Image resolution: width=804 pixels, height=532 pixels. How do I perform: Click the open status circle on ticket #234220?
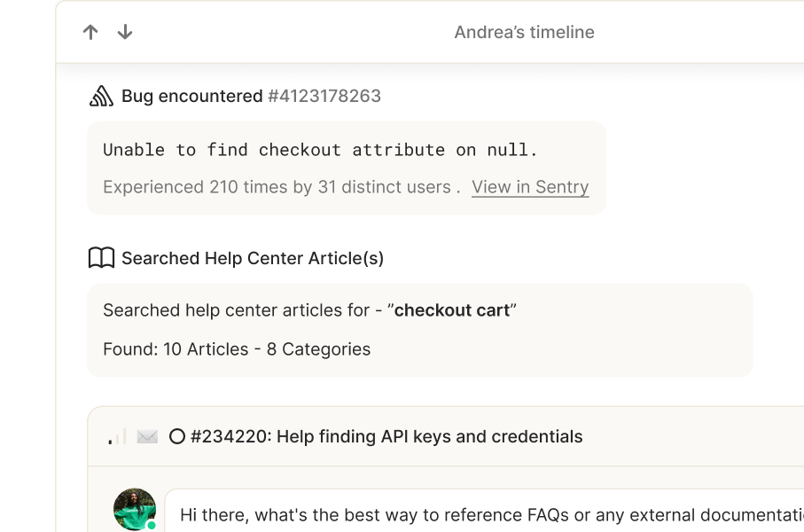[177, 436]
